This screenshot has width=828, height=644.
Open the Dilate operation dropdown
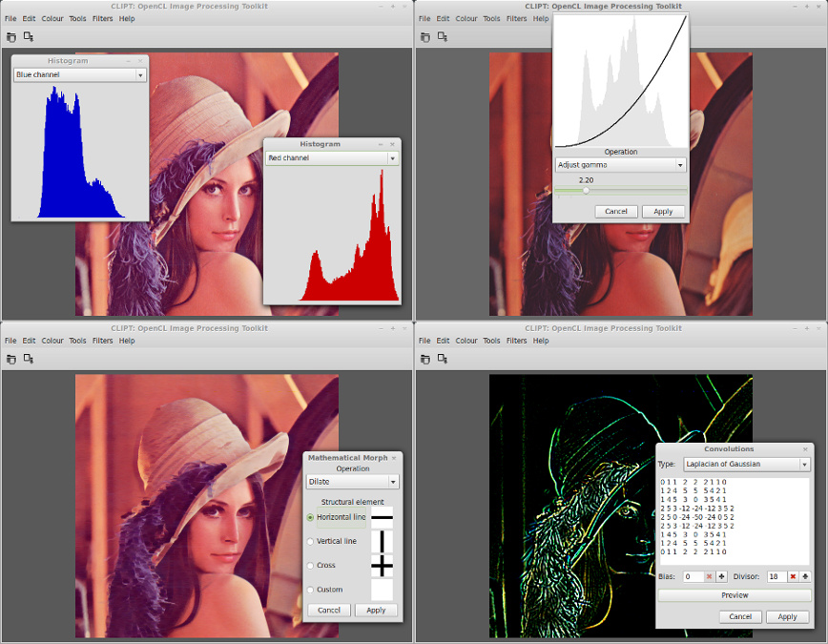pos(353,482)
